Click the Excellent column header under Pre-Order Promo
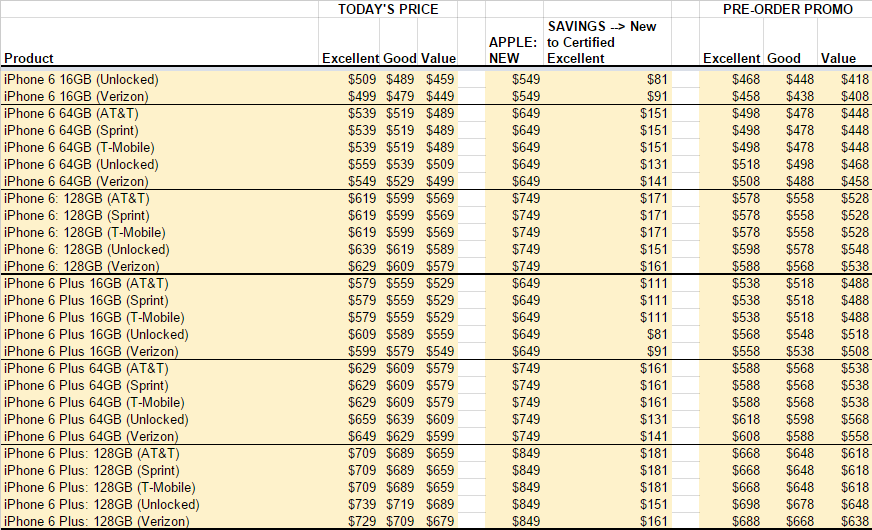This screenshot has width=872, height=530. 731,58
